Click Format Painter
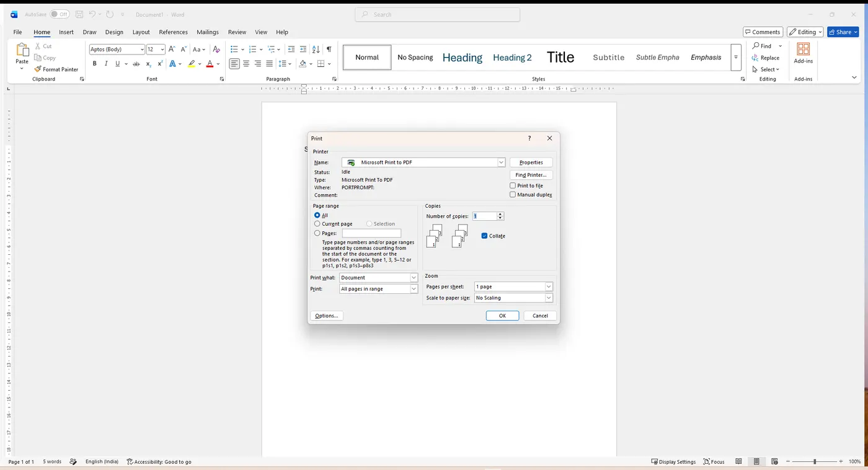 56,69
